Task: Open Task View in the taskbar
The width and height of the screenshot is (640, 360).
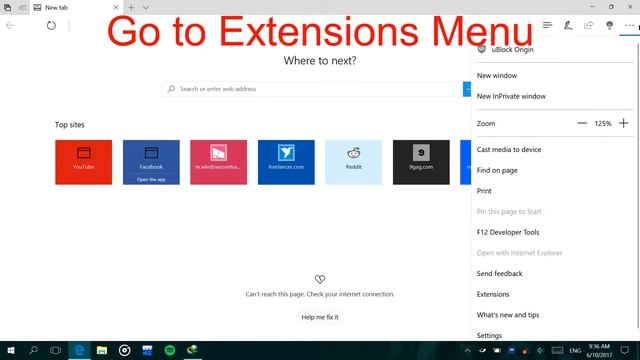Action: pyautogui.click(x=56, y=350)
